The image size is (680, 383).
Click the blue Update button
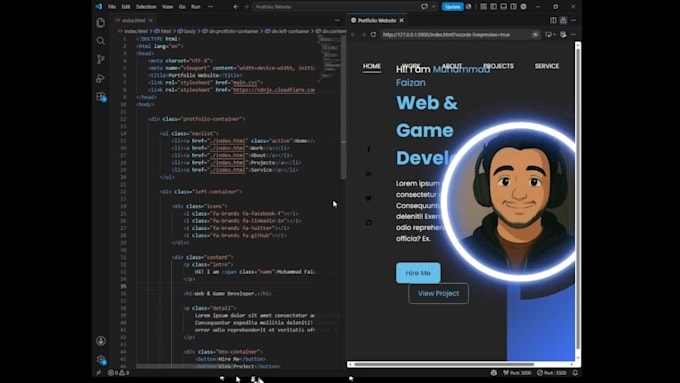[452, 7]
